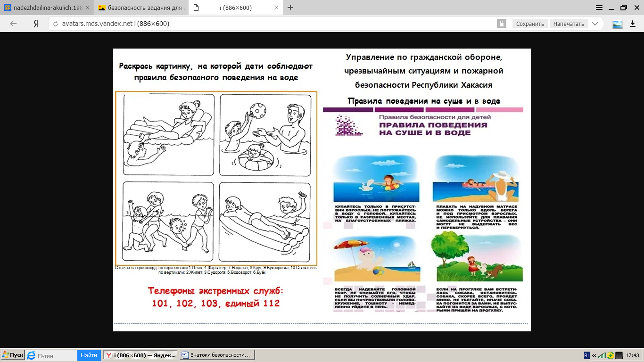Open the Пуск start menu

point(13,355)
